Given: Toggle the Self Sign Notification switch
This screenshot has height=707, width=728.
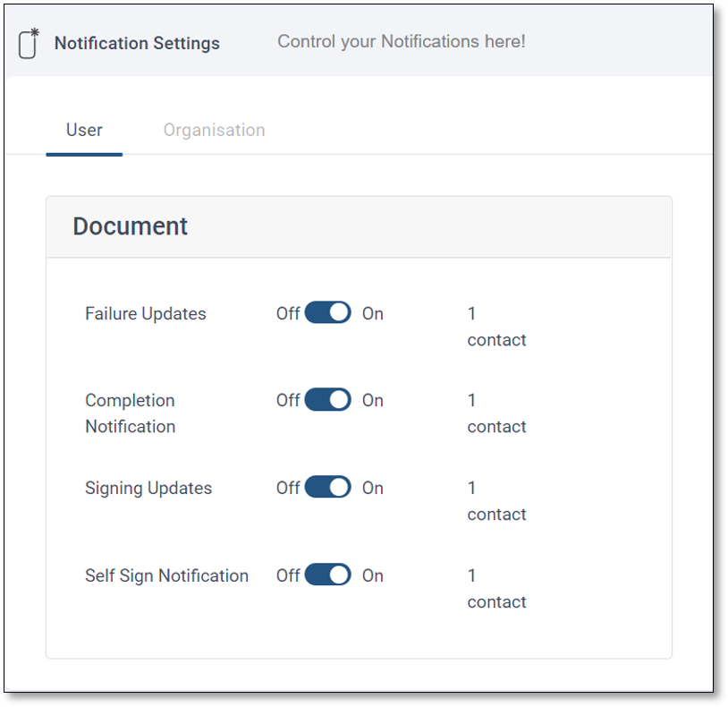Looking at the screenshot, I should (327, 575).
